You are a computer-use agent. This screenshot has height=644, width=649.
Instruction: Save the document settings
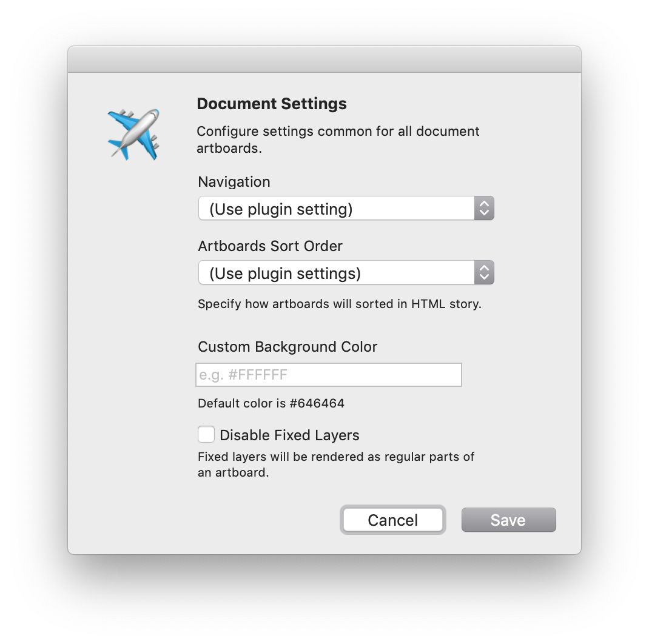pyautogui.click(x=509, y=520)
